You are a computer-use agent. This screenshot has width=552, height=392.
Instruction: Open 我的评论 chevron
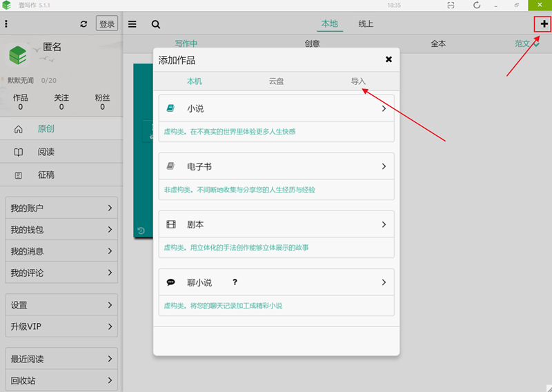click(x=110, y=273)
